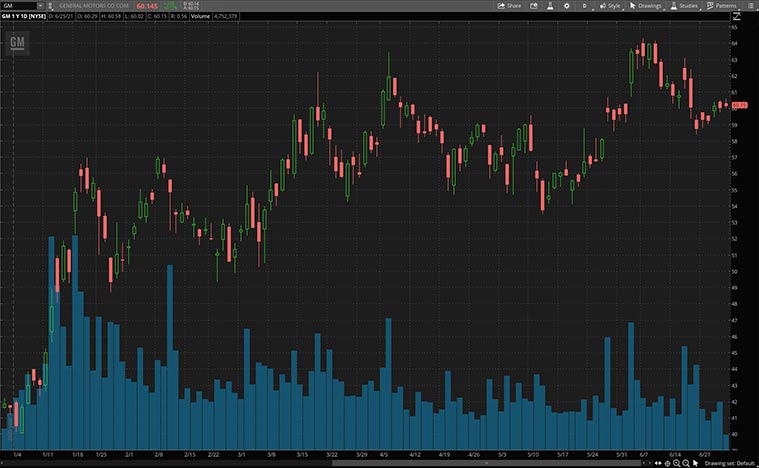Select the pointer cursor tool at bottom
The image size is (759, 468).
coord(696,463)
